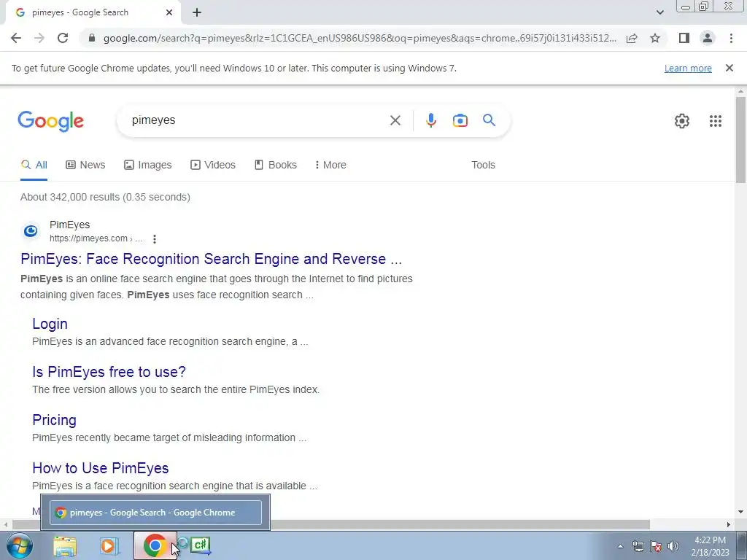Image resolution: width=747 pixels, height=560 pixels.
Task: Open the tab search chevron
Action: point(659,12)
